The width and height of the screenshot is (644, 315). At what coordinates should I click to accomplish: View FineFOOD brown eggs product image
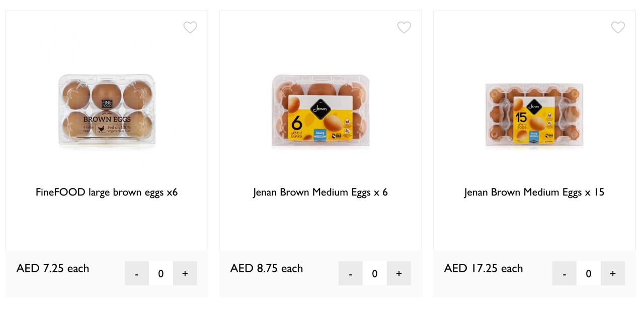(x=107, y=112)
